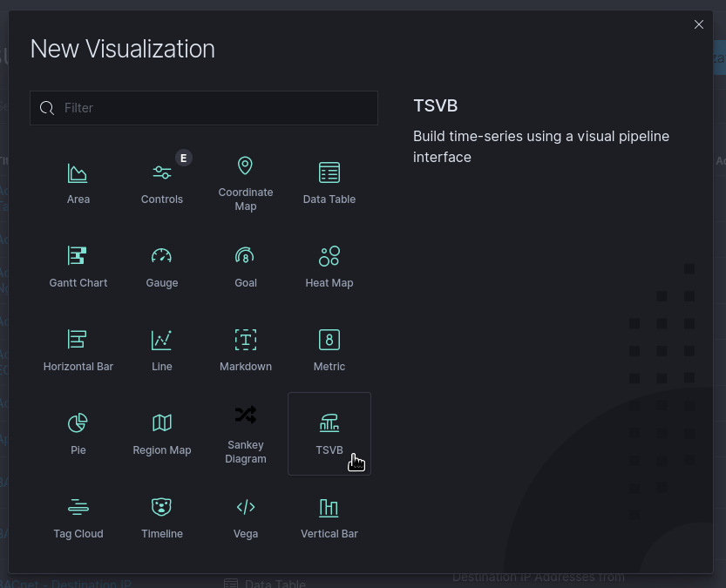Select the Markdown visualization icon
The width and height of the screenshot is (726, 588).
(x=245, y=348)
